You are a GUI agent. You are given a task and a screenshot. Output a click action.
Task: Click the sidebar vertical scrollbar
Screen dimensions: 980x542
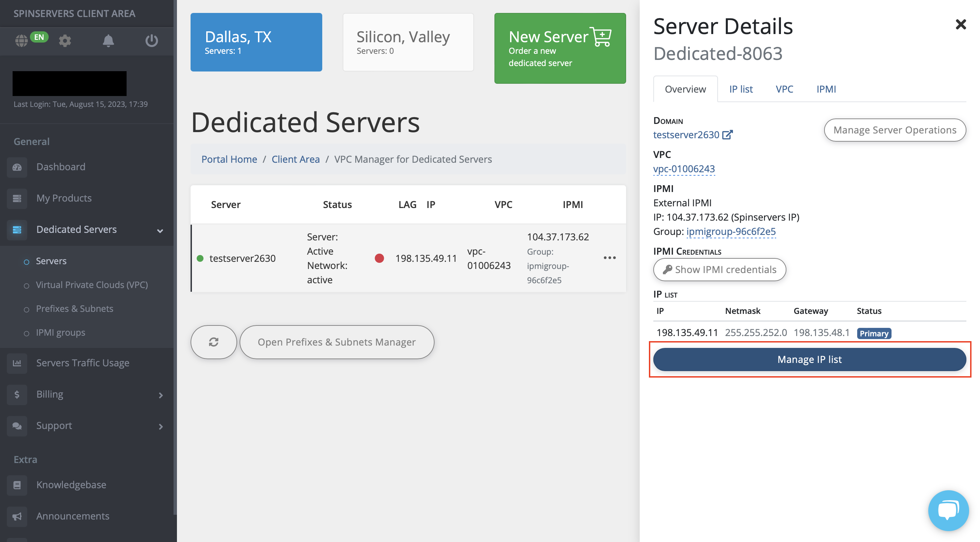[175, 257]
